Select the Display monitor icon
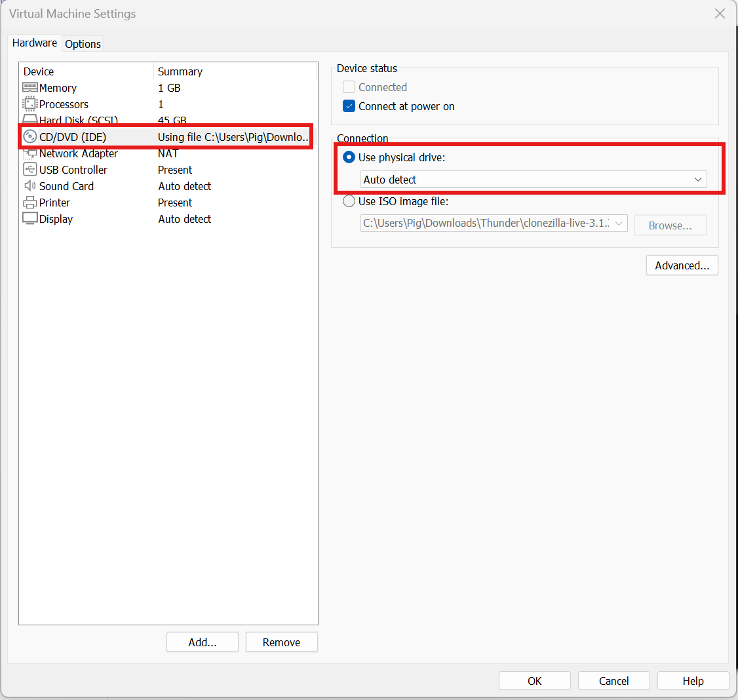The width and height of the screenshot is (738, 700). [x=30, y=219]
